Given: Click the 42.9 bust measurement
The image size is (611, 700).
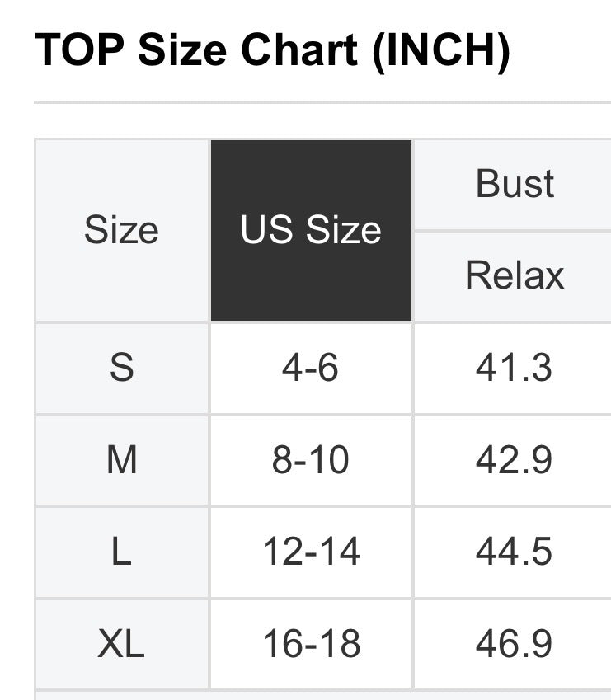Looking at the screenshot, I should pos(514,460).
